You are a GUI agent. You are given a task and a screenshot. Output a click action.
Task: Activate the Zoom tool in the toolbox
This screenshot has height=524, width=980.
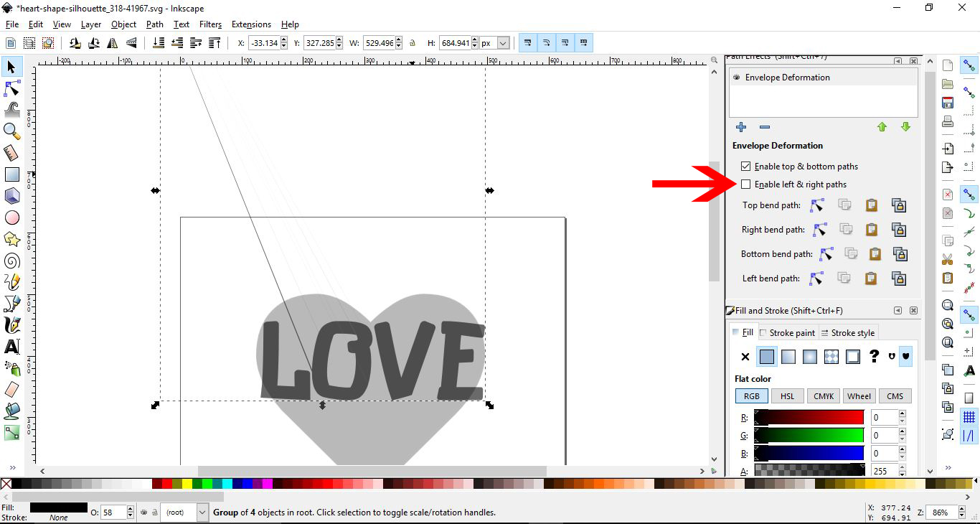tap(11, 131)
